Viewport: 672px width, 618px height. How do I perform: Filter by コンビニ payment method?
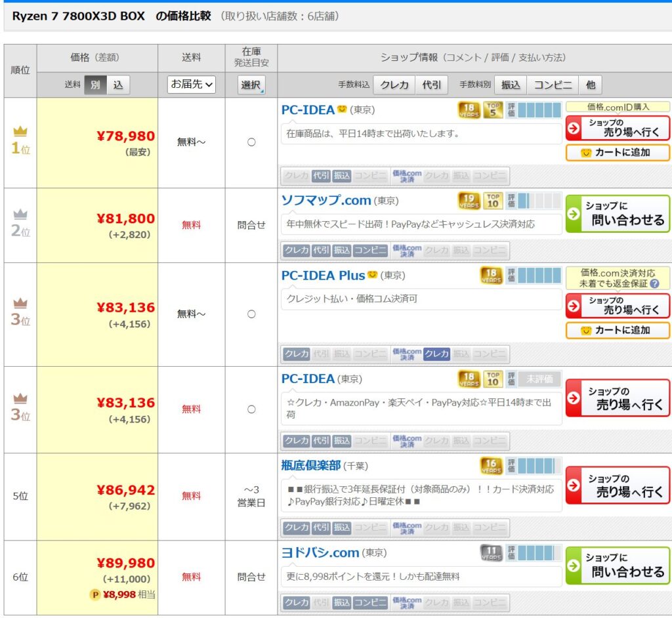(x=553, y=85)
